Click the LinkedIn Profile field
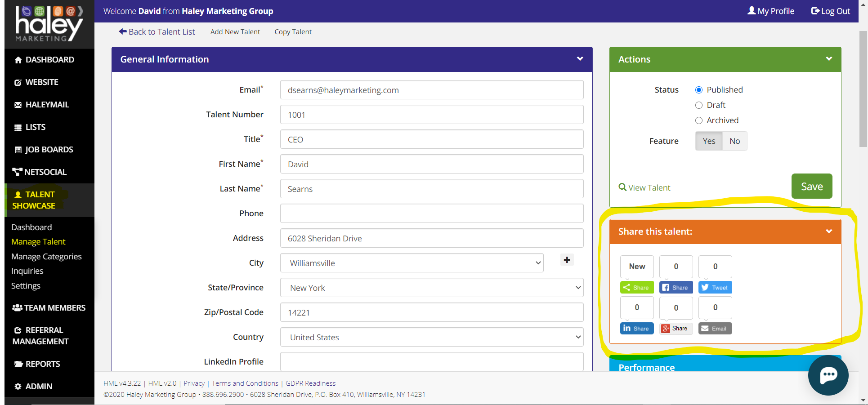The width and height of the screenshot is (868, 405). click(432, 362)
